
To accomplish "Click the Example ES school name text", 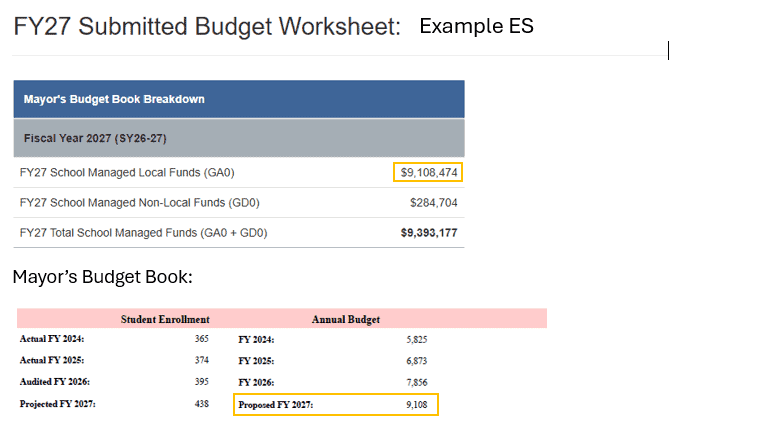I will (476, 27).
